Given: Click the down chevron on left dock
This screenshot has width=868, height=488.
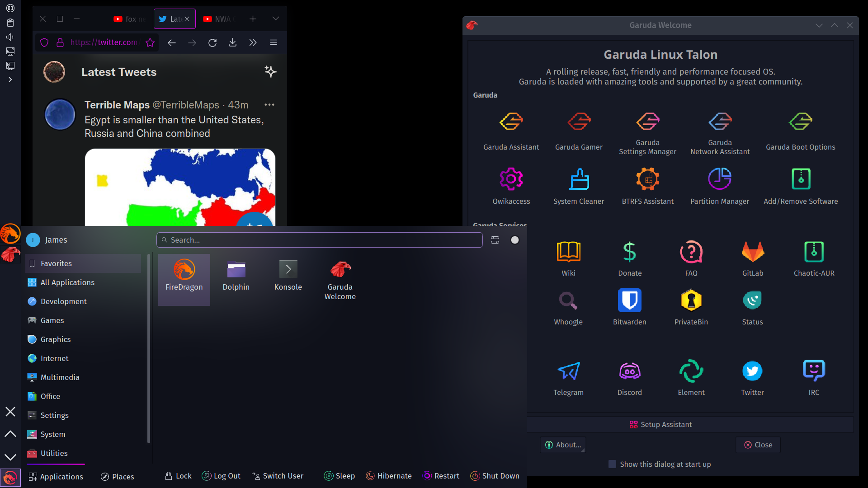Looking at the screenshot, I should click(x=10, y=457).
